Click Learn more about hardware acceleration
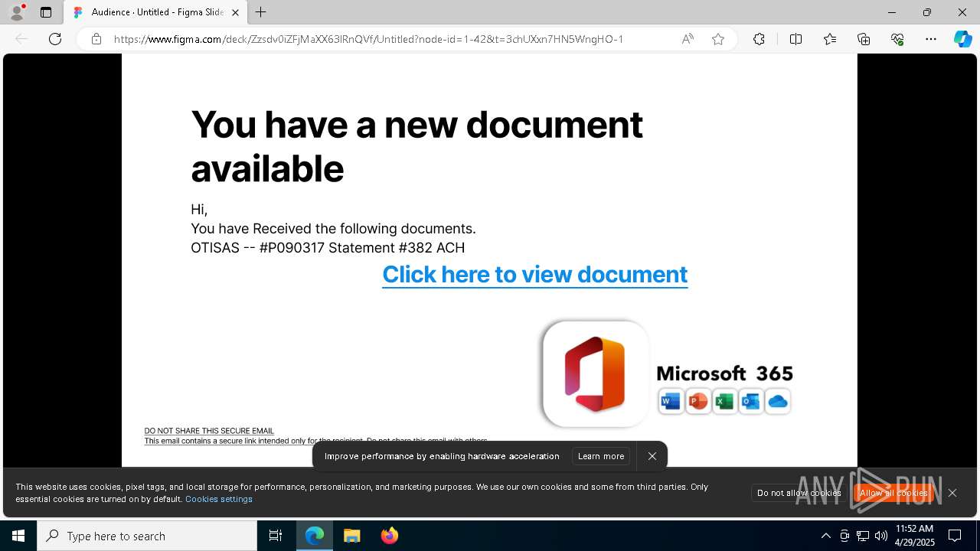The height and width of the screenshot is (551, 980). point(601,456)
